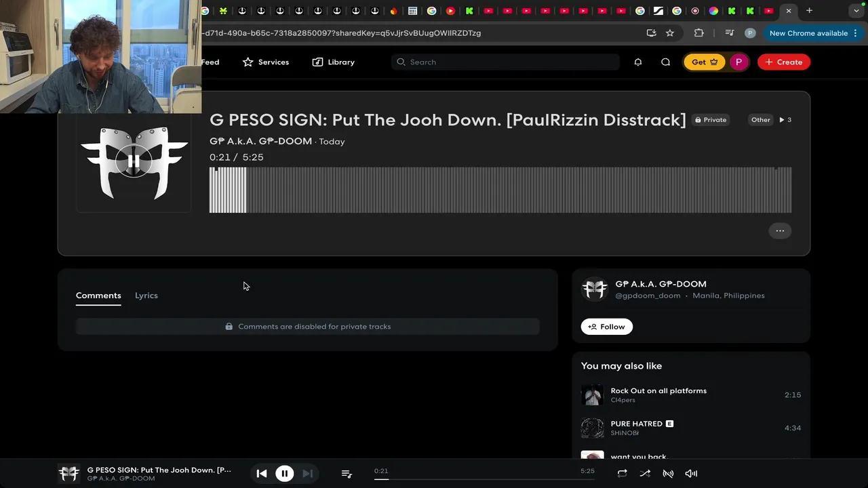Switch to the flame icon browser tab
This screenshot has width=868, height=488.
tap(393, 11)
